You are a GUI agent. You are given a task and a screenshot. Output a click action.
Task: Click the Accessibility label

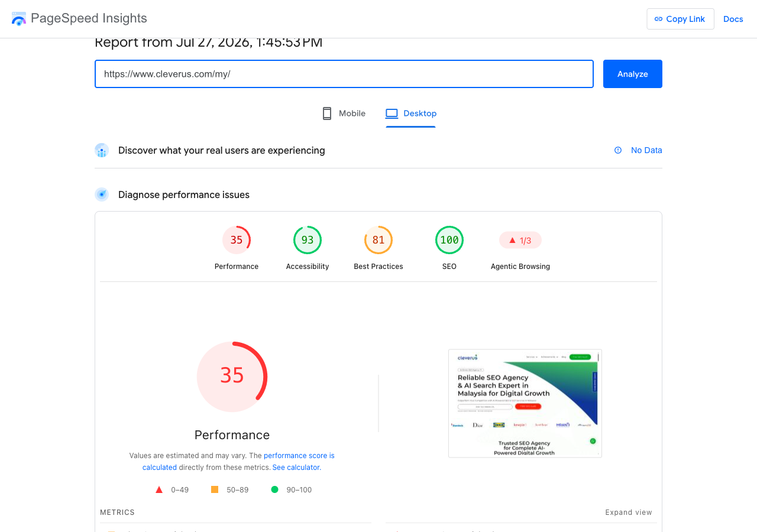coord(308,267)
